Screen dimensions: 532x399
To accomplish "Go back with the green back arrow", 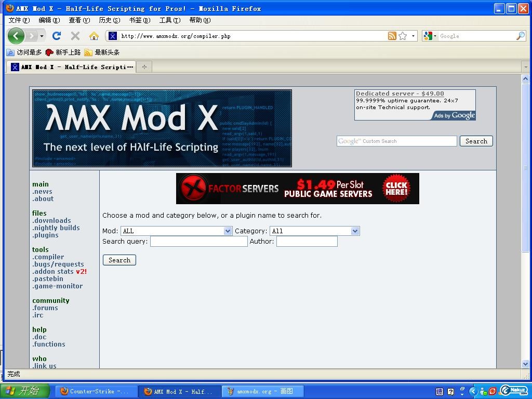I will pyautogui.click(x=16, y=36).
